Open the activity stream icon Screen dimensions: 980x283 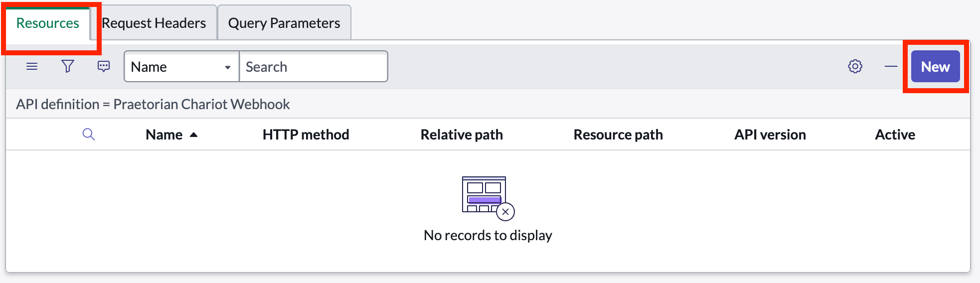point(104,66)
